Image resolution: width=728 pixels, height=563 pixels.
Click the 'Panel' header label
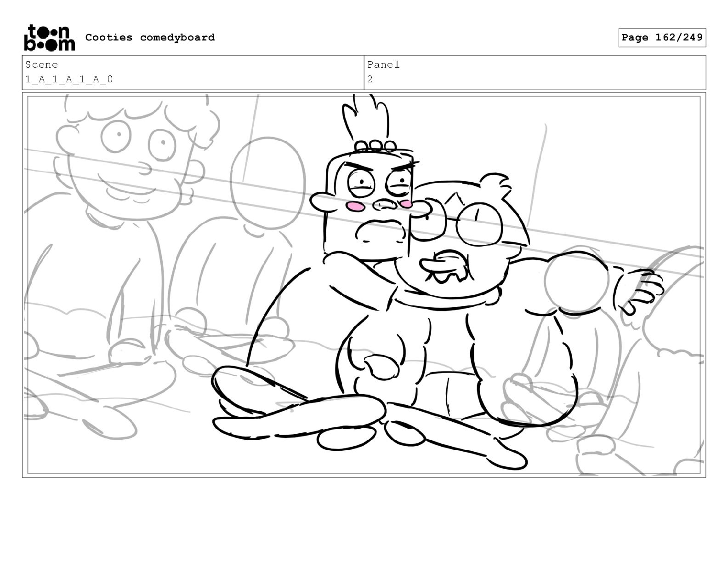pos(383,65)
